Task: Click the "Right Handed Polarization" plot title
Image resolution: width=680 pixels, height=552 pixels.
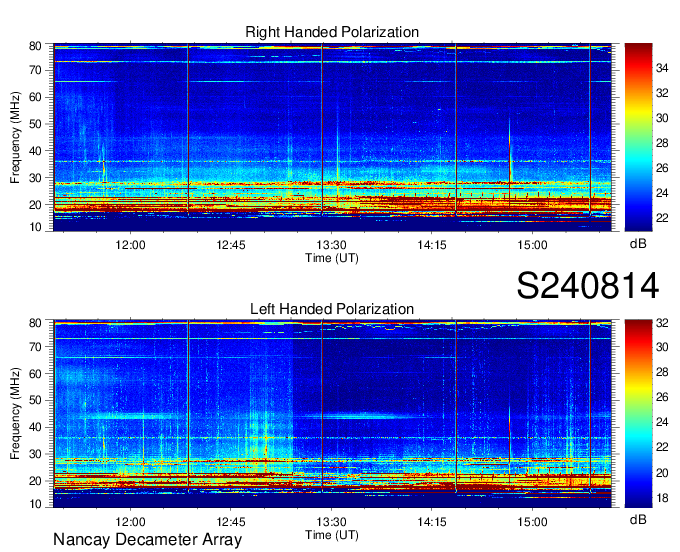Action: 332,32
